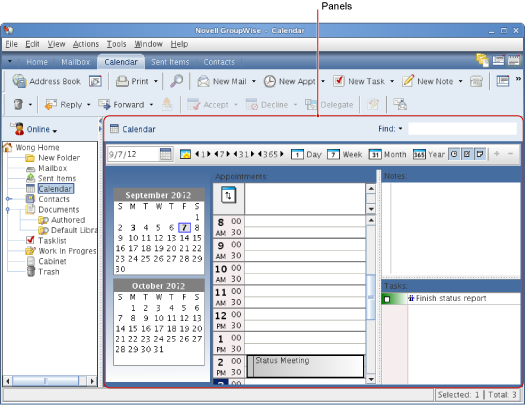Go forward one day arrow
This screenshot has width=526, height=405.
coord(209,154)
